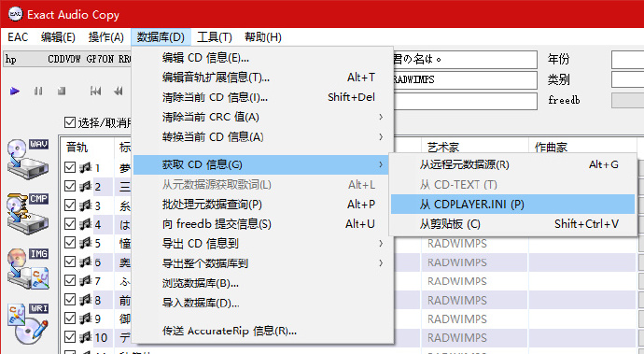Click the music note icon of track 6
The height and width of the screenshot is (354, 644).
point(86,262)
